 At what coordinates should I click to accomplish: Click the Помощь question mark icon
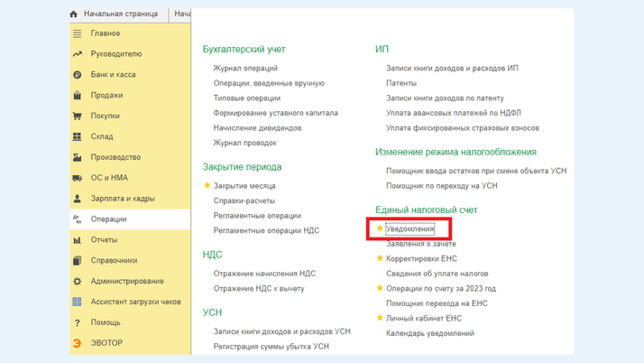pyautogui.click(x=78, y=322)
